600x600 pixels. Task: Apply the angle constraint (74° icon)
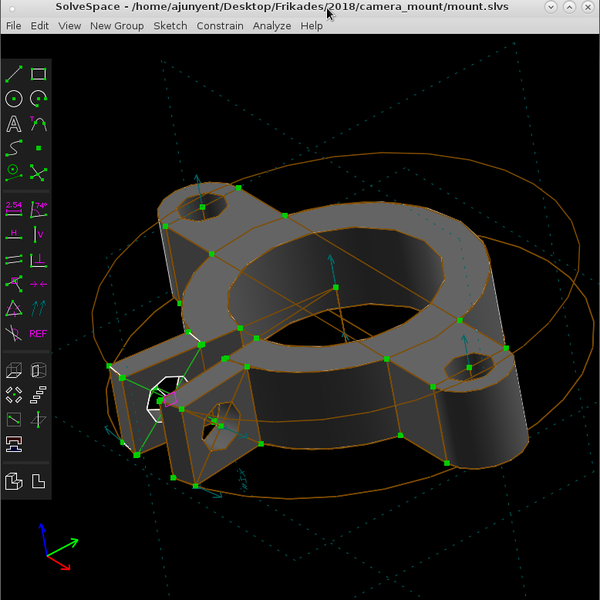pyautogui.click(x=39, y=208)
